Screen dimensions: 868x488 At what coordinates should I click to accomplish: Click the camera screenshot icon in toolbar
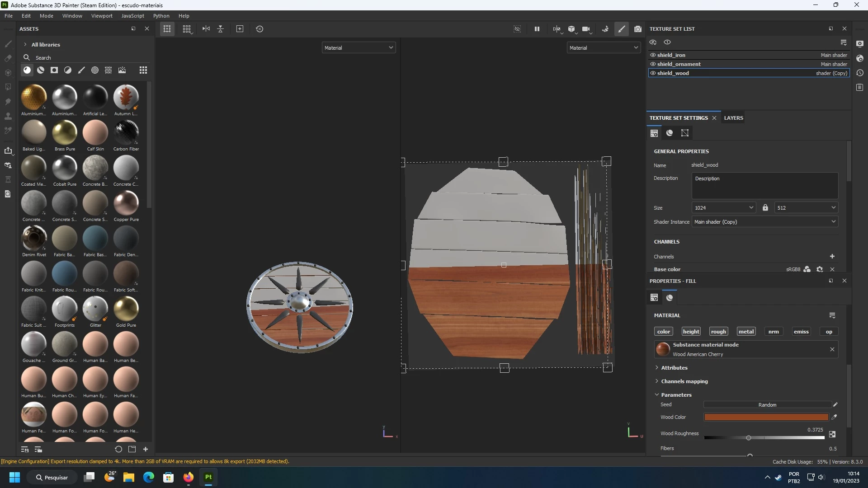coord(637,29)
